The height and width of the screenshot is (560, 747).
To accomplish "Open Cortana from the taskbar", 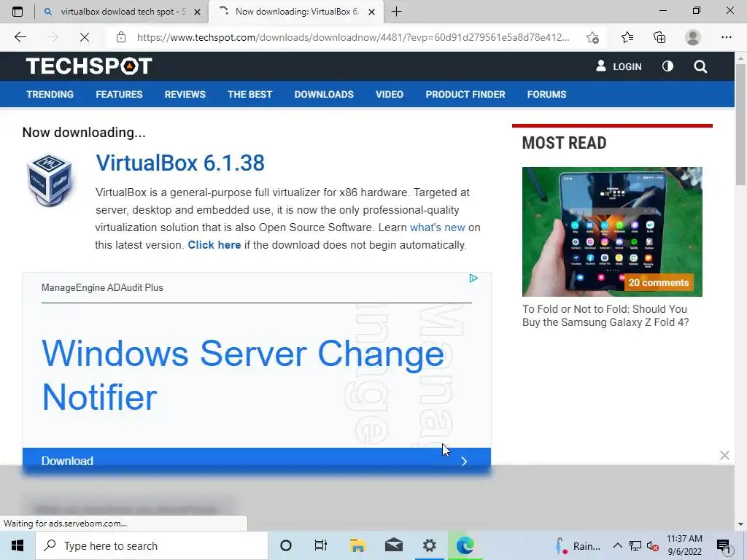I will point(286,545).
